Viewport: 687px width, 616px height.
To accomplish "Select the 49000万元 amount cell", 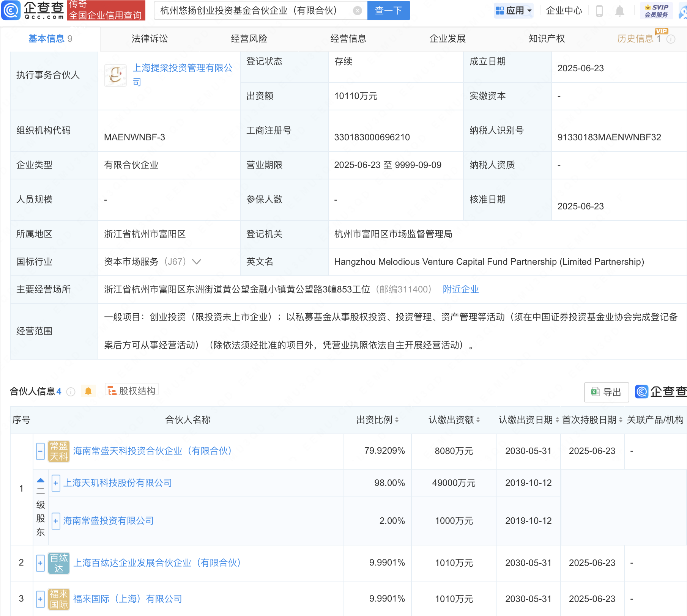I will pos(454,483).
